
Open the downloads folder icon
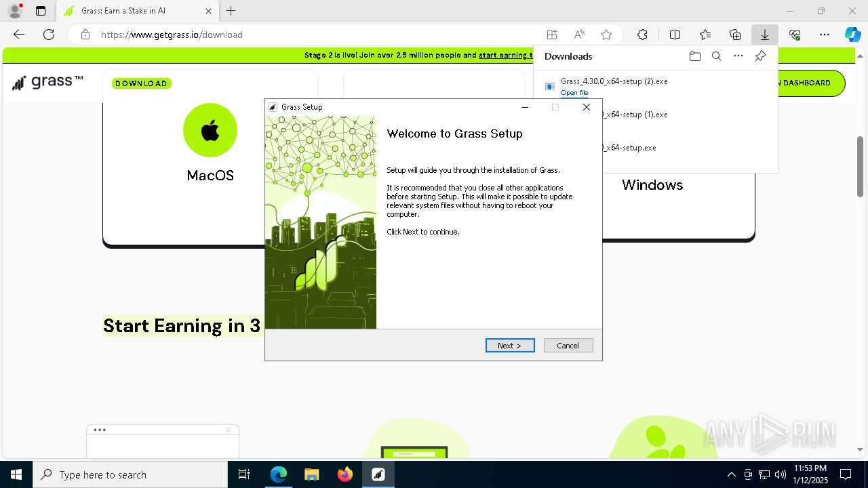click(x=694, y=56)
